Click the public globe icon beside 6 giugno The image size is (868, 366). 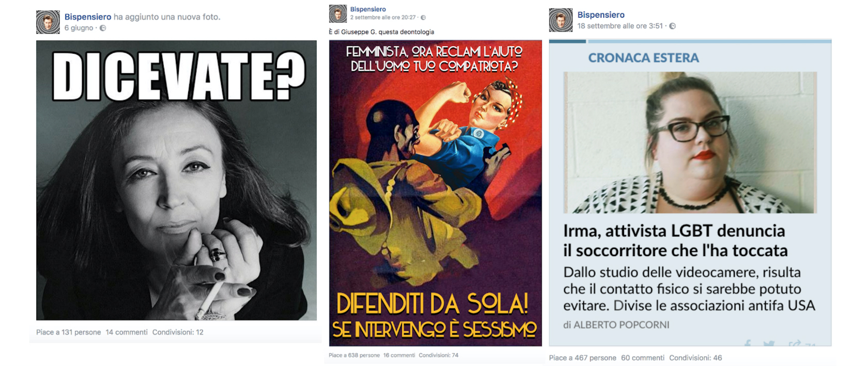coord(103,28)
